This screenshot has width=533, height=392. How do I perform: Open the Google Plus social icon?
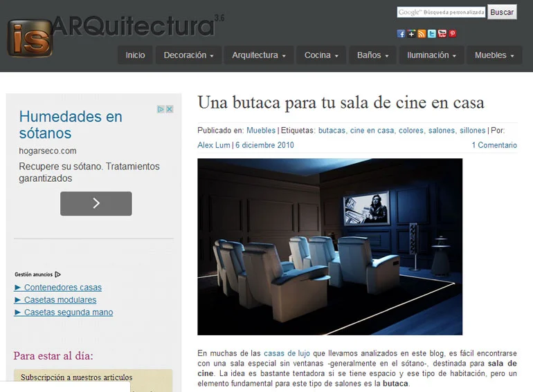tap(411, 34)
